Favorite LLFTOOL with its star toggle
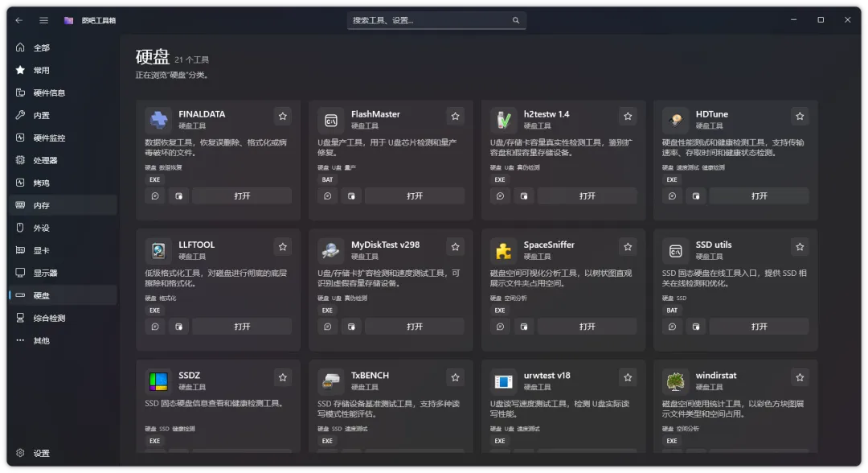The height and width of the screenshot is (473, 868). pyautogui.click(x=283, y=247)
